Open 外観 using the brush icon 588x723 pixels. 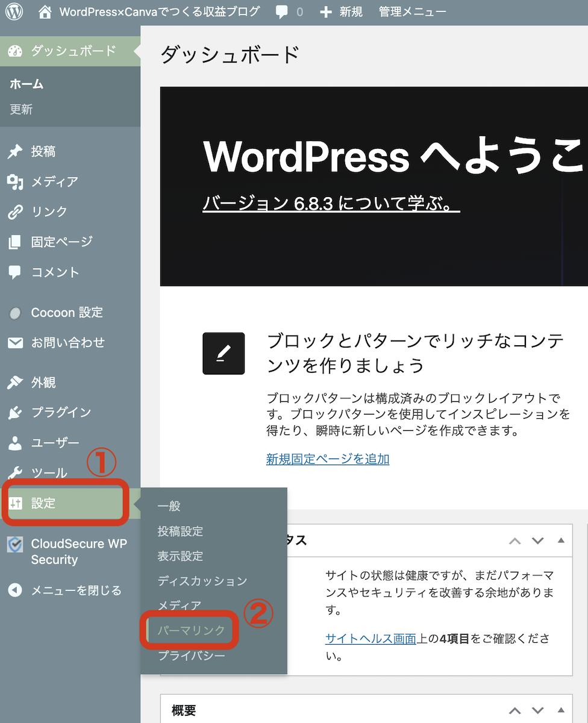[x=13, y=382]
